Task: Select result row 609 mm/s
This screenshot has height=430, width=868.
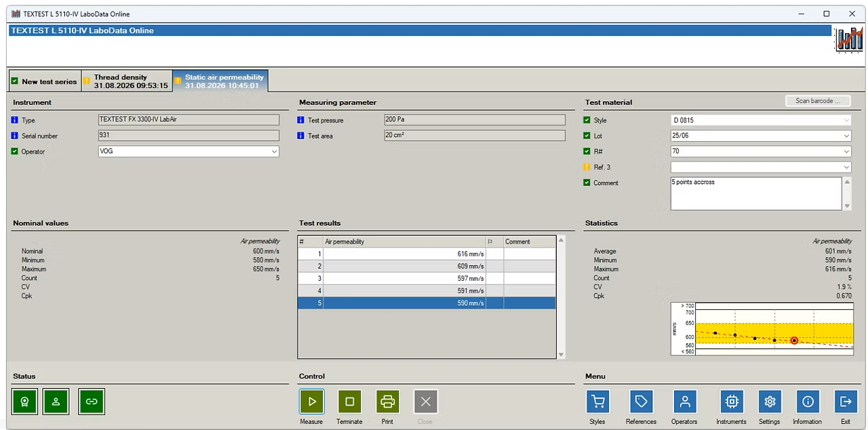Action: click(x=427, y=266)
